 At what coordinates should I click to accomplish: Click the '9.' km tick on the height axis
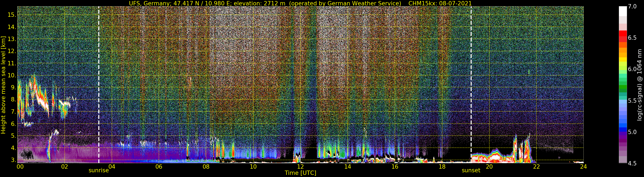tap(13, 87)
